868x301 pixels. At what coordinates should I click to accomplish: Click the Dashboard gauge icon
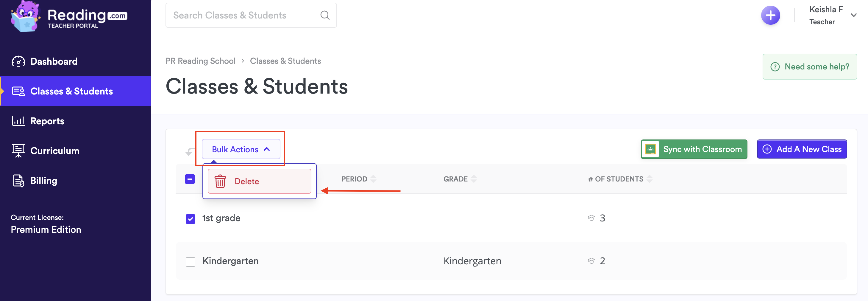coord(18,61)
